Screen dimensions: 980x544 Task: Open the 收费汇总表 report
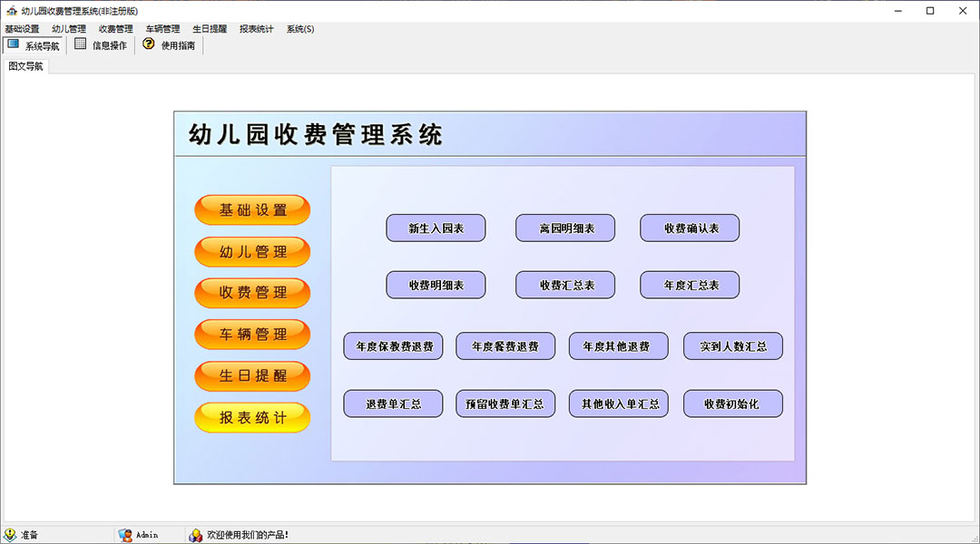[565, 285]
